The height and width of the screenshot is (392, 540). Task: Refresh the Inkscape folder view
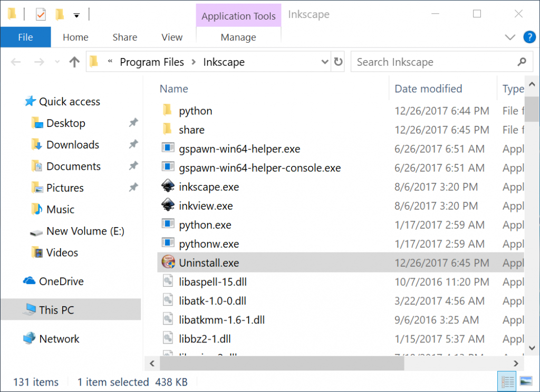coord(338,62)
